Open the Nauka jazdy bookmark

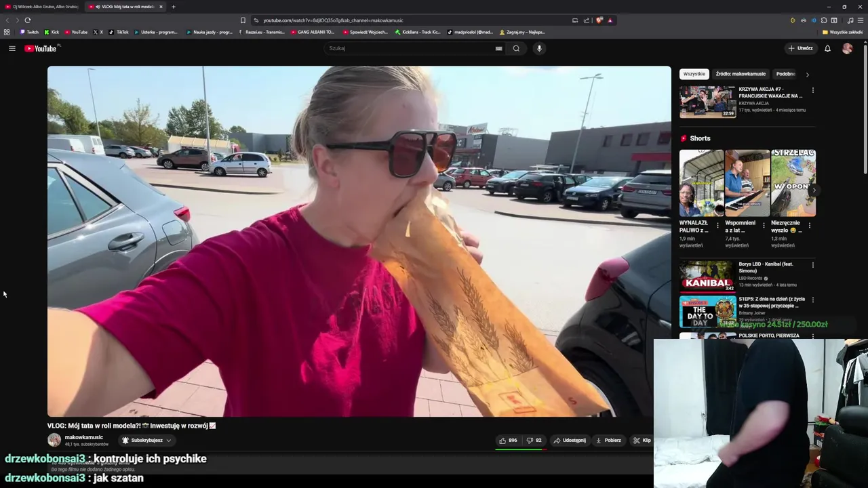pyautogui.click(x=210, y=32)
